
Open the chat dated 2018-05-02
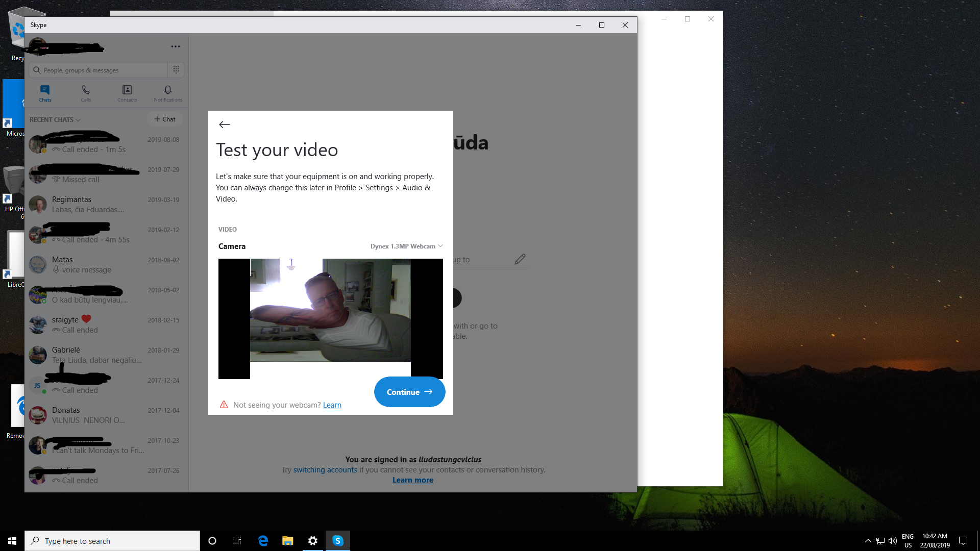pyautogui.click(x=107, y=295)
